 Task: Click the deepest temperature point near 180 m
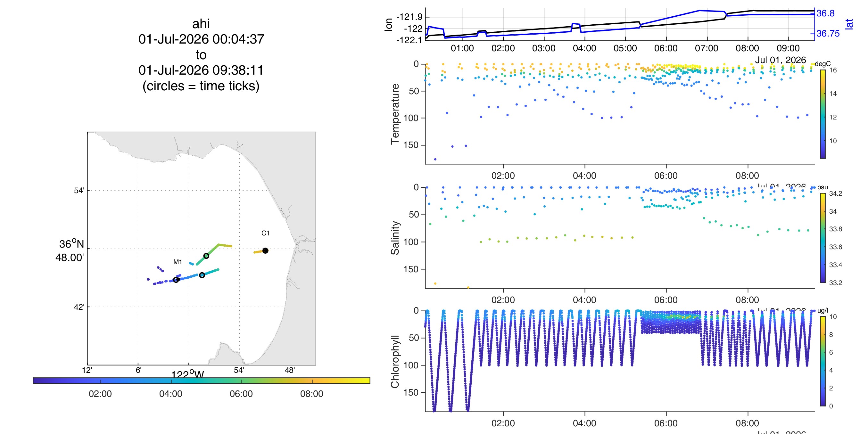tap(435, 160)
